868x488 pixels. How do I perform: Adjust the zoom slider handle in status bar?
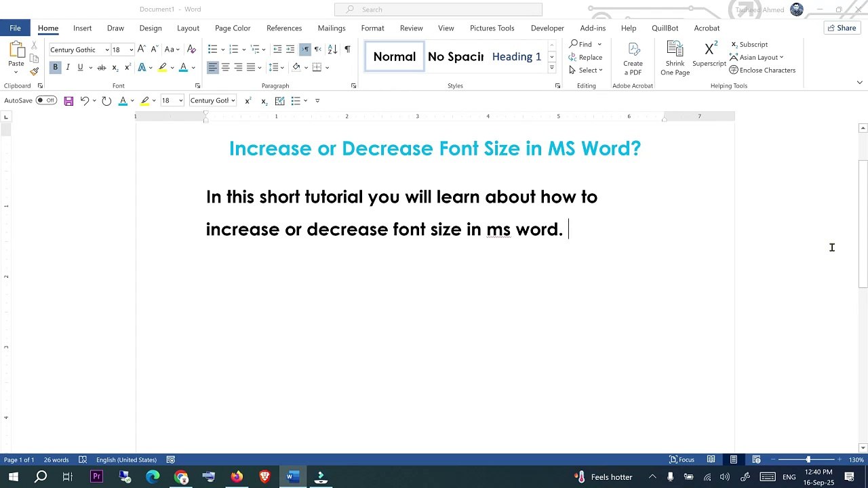point(808,460)
